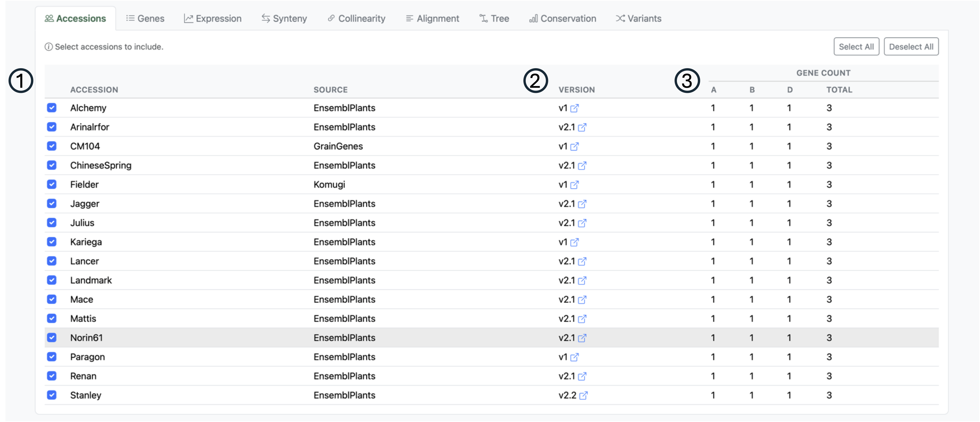The height and width of the screenshot is (422, 980).
Task: Open external link icon for Mattis v2.1
Action: click(582, 319)
